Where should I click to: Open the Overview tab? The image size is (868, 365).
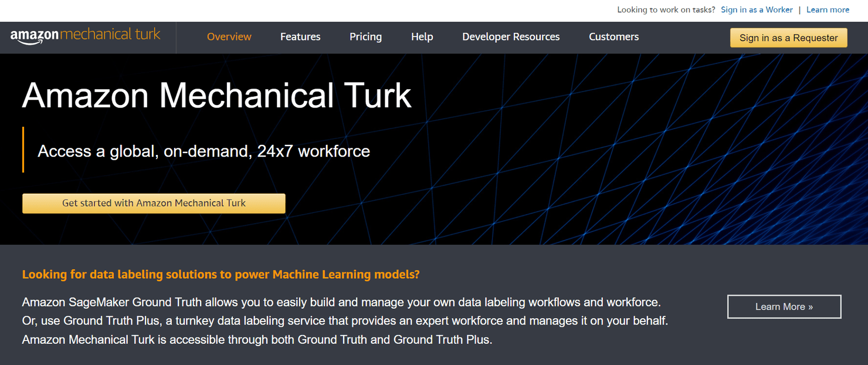[x=229, y=37]
